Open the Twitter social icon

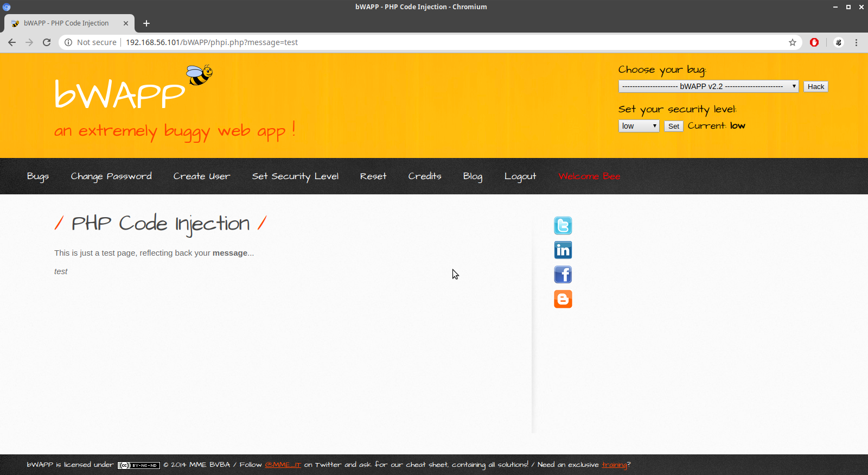click(563, 225)
